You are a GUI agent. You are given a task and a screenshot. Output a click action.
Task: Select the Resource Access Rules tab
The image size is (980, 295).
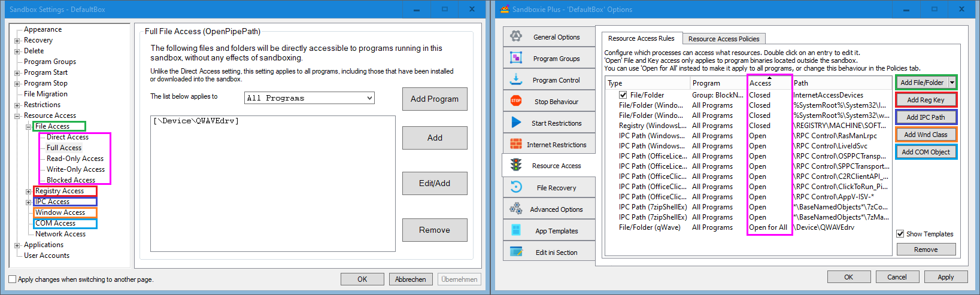point(641,38)
